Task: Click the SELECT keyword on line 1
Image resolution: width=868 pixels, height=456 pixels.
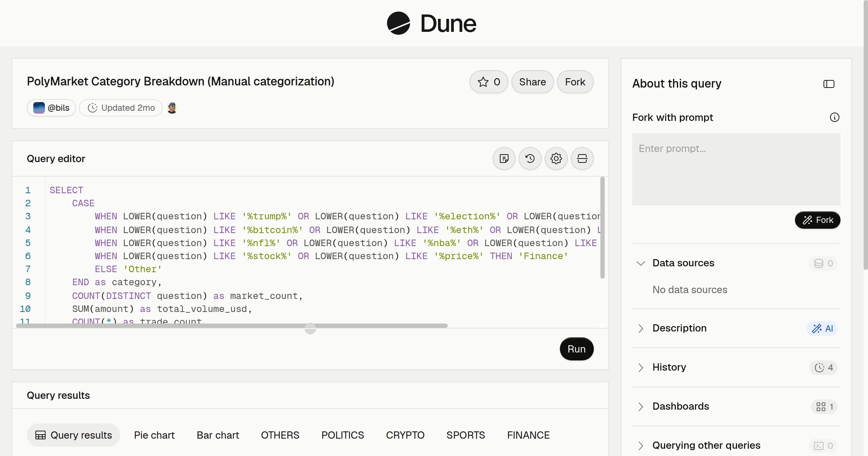Action: 66,190
